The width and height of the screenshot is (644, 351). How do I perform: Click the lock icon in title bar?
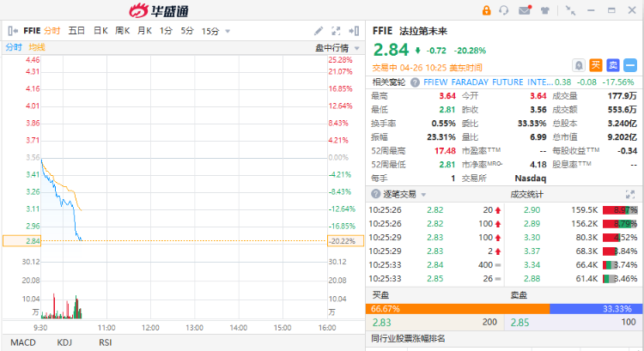pyautogui.click(x=487, y=10)
